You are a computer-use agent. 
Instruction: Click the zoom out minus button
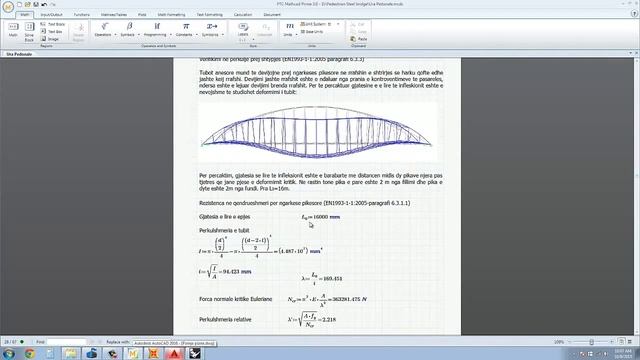(569, 342)
